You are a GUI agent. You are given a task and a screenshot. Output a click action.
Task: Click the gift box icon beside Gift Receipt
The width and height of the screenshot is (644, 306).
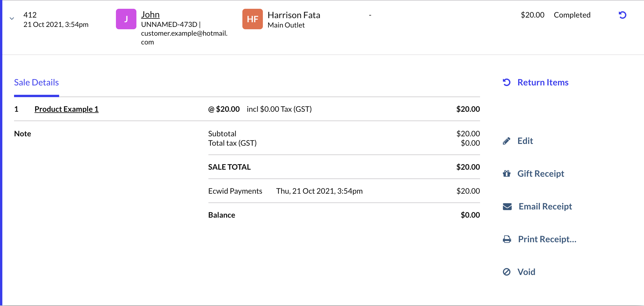(x=506, y=173)
